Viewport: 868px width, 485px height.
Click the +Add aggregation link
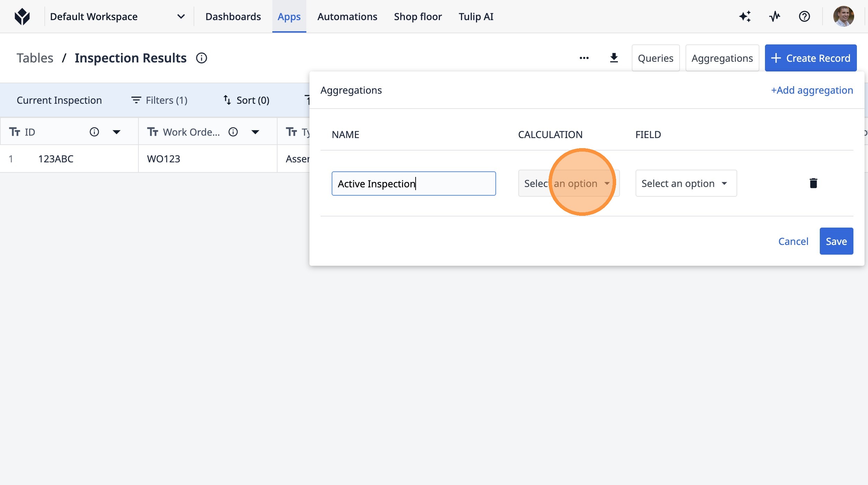tap(812, 90)
